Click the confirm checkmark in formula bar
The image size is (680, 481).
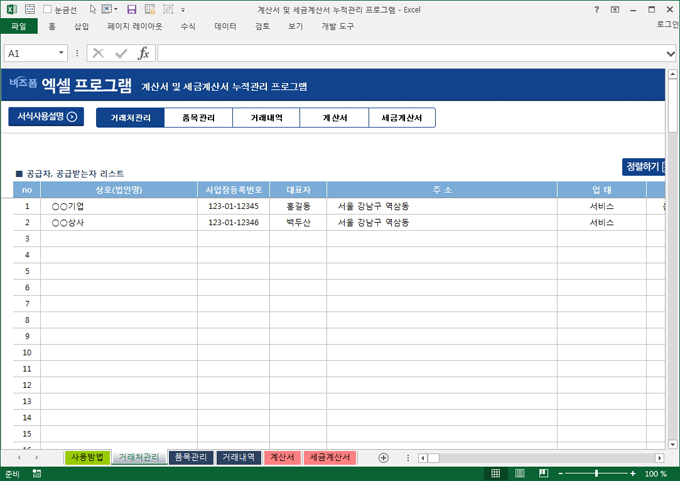click(121, 53)
